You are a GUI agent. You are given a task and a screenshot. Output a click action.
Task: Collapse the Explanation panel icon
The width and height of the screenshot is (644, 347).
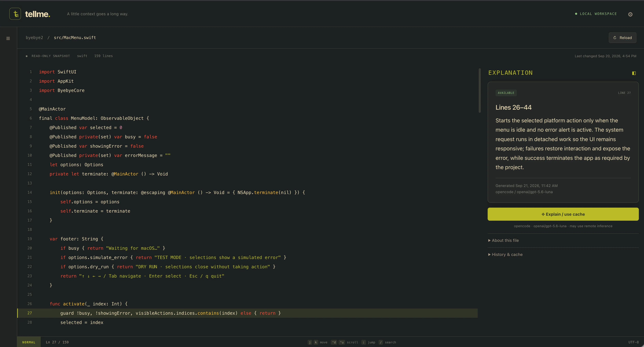634,73
